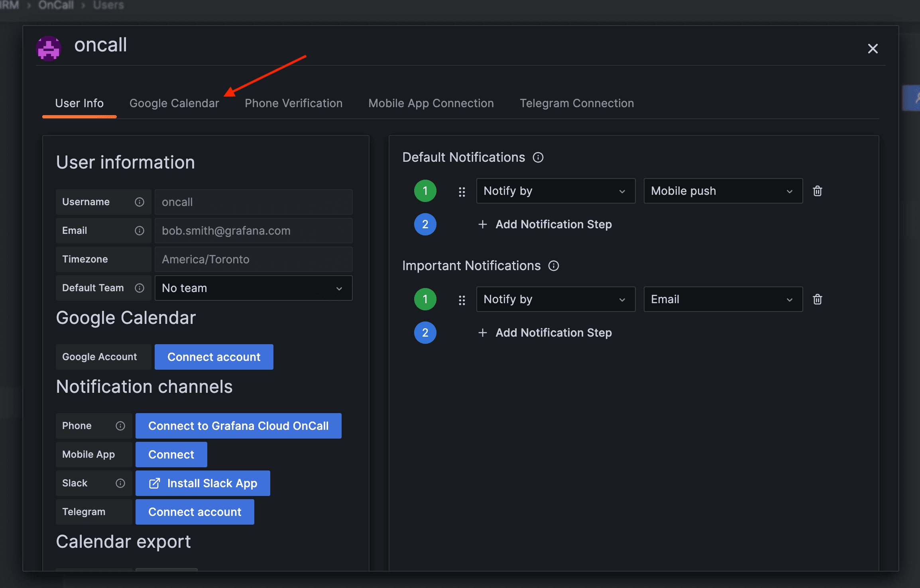The height and width of the screenshot is (588, 920).
Task: Click the Slack channel info icon
Action: (x=120, y=483)
